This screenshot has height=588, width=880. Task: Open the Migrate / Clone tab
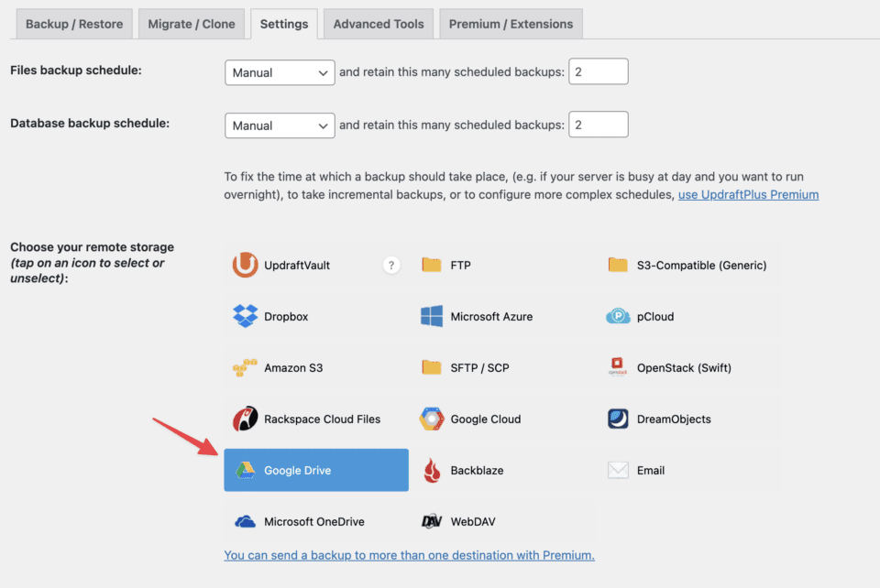(x=192, y=24)
